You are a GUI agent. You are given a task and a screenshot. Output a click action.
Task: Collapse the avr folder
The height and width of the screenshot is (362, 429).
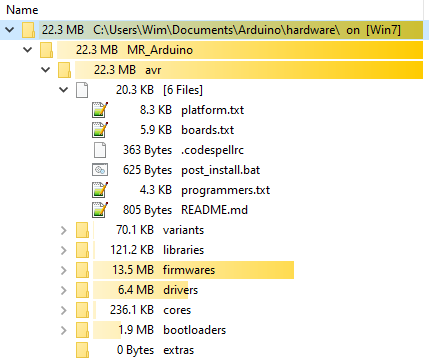point(46,70)
